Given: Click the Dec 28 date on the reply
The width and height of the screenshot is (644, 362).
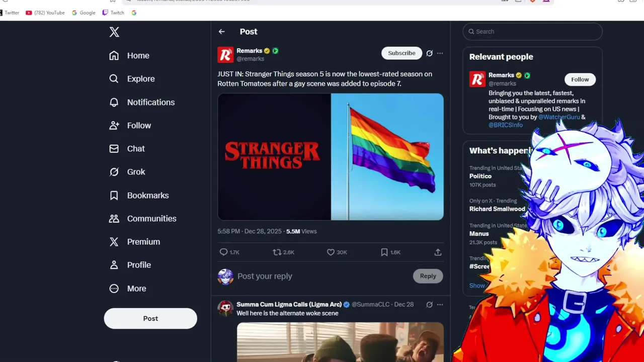Looking at the screenshot, I should pyautogui.click(x=404, y=304).
